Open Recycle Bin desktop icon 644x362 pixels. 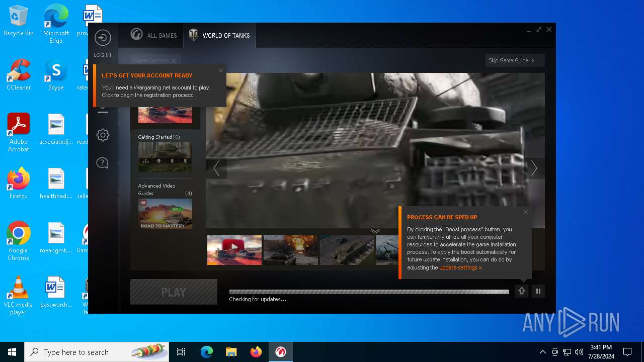click(19, 21)
